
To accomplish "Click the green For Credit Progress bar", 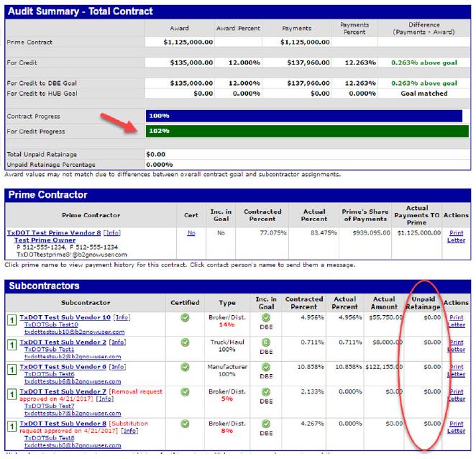I will (x=307, y=131).
